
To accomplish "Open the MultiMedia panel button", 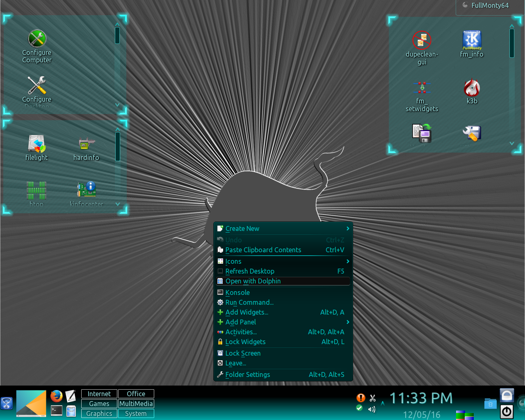I will tap(136, 404).
